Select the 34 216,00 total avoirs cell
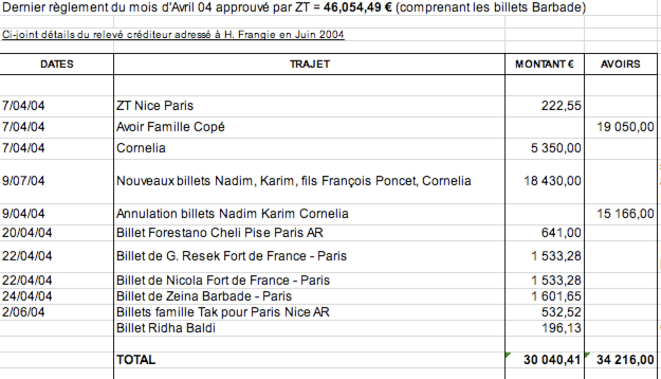Image resolution: width=661 pixels, height=379 pixels. pyautogui.click(x=621, y=360)
